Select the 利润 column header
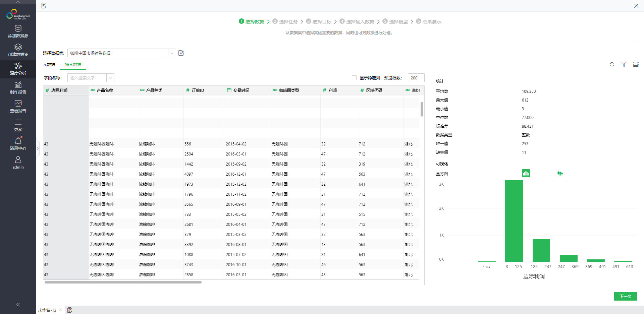Viewport: 644px width, 314px height. click(339, 90)
